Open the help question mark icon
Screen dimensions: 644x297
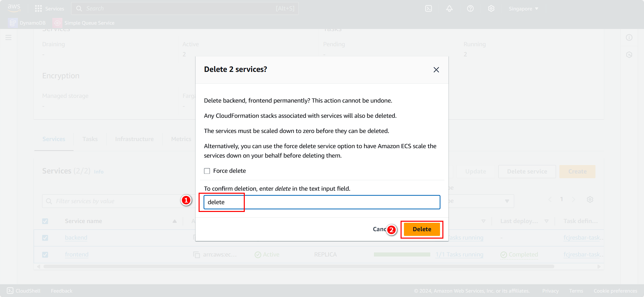coord(470,8)
